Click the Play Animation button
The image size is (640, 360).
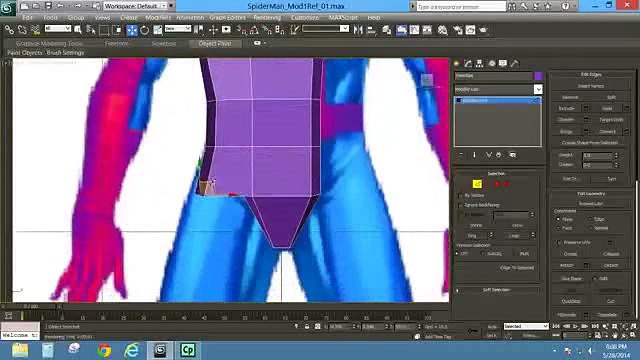[x=576, y=326]
